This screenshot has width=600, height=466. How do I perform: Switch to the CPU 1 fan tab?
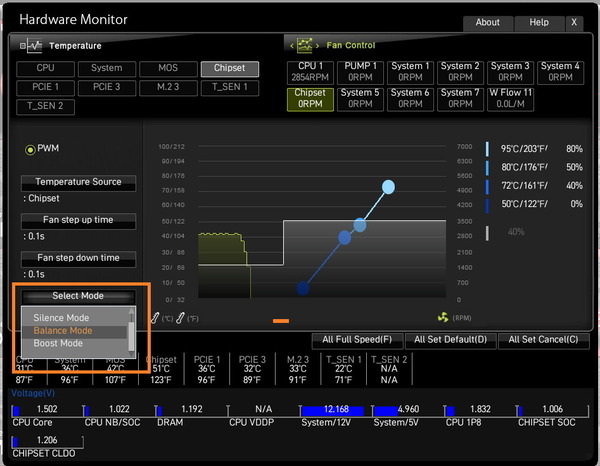[310, 72]
